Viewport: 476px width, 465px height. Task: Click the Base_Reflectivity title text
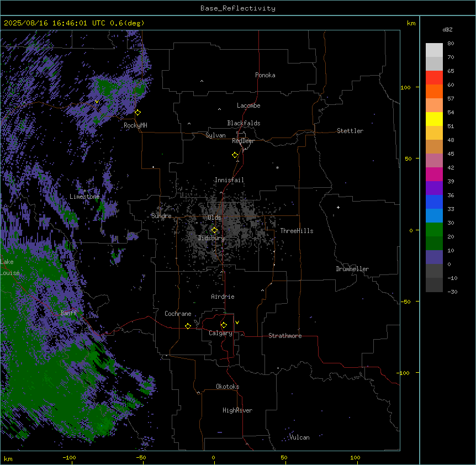tap(238, 8)
